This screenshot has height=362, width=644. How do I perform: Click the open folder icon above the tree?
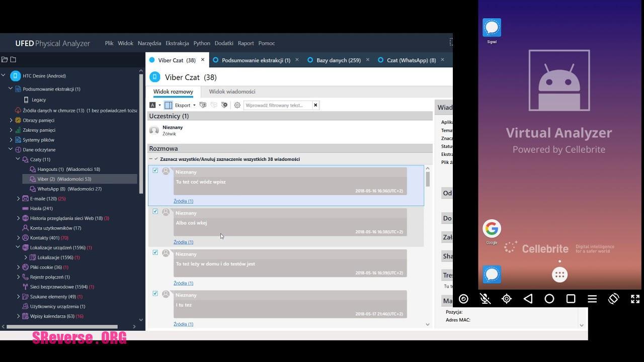(x=5, y=59)
